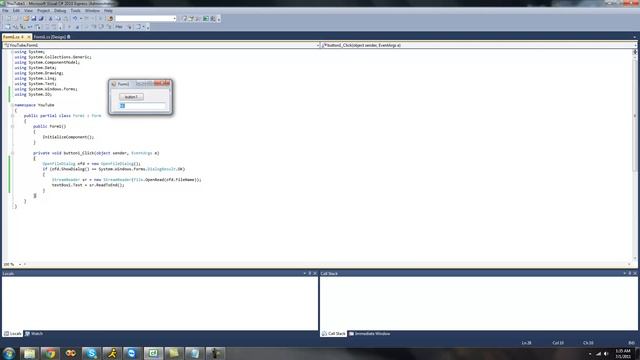Screen dimensions: 640x360
Task: Click the 'using System.IO;' code line
Action: [x=33, y=94]
